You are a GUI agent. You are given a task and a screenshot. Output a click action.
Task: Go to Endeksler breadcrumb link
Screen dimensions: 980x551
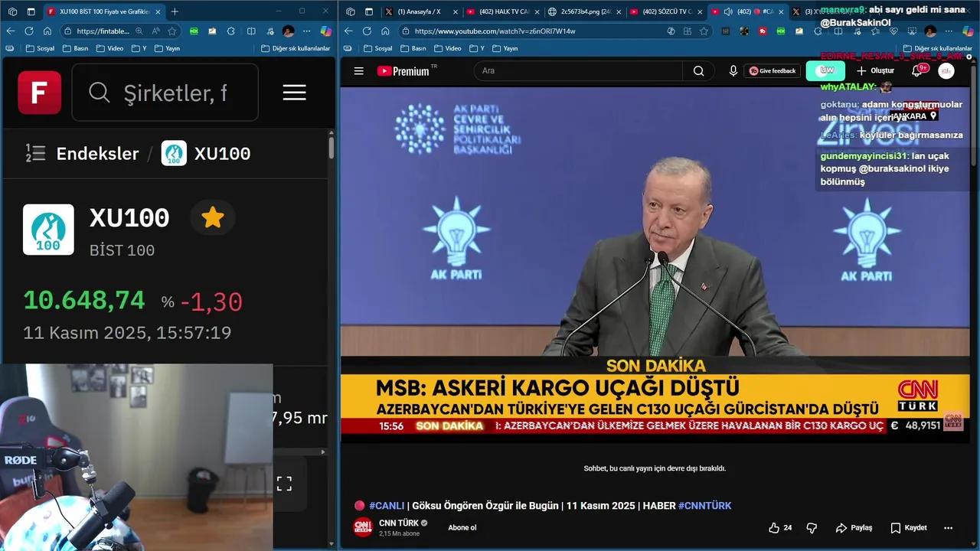(x=97, y=153)
